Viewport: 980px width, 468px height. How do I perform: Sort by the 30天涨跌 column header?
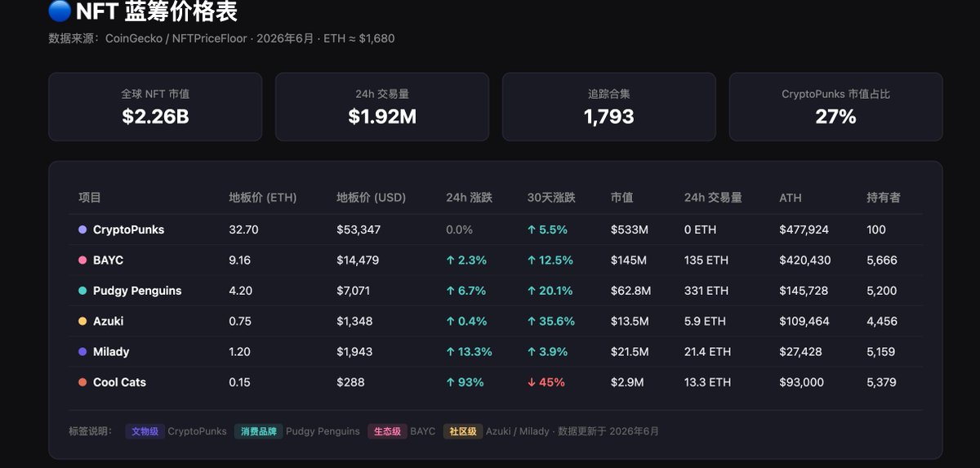[x=551, y=198]
